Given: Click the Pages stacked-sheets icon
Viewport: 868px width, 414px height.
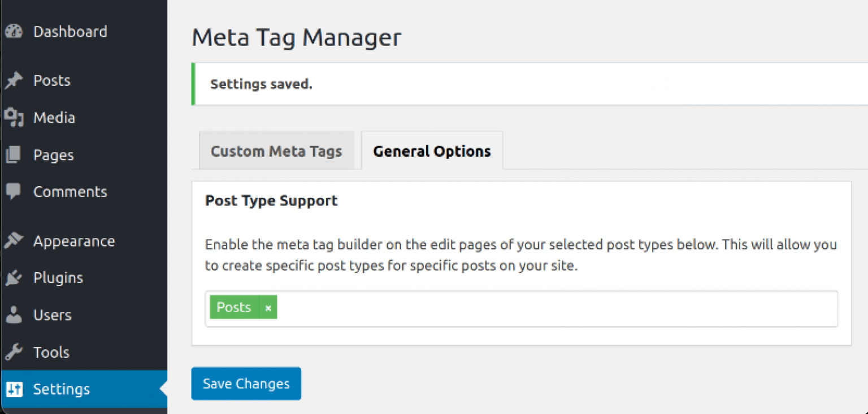Looking at the screenshot, I should tap(13, 155).
